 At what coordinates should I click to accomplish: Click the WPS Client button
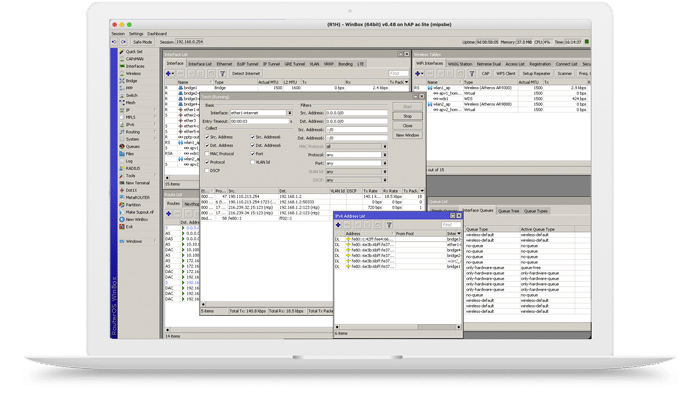pos(506,74)
